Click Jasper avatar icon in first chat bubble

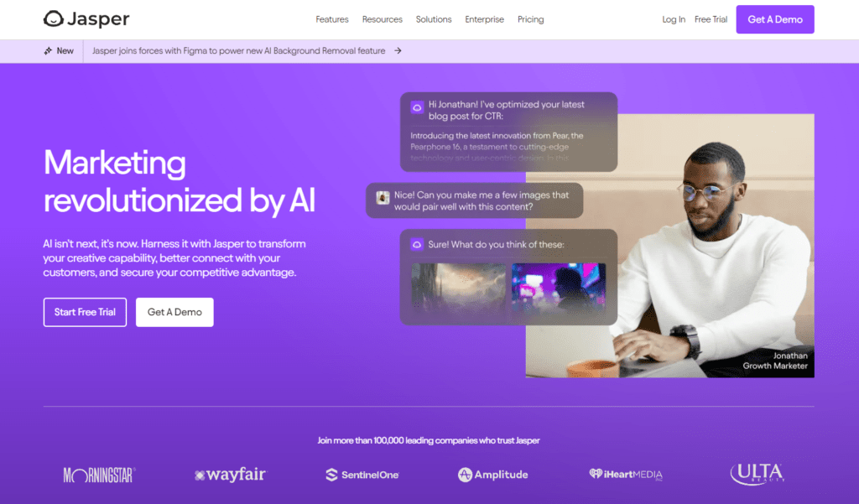point(417,107)
